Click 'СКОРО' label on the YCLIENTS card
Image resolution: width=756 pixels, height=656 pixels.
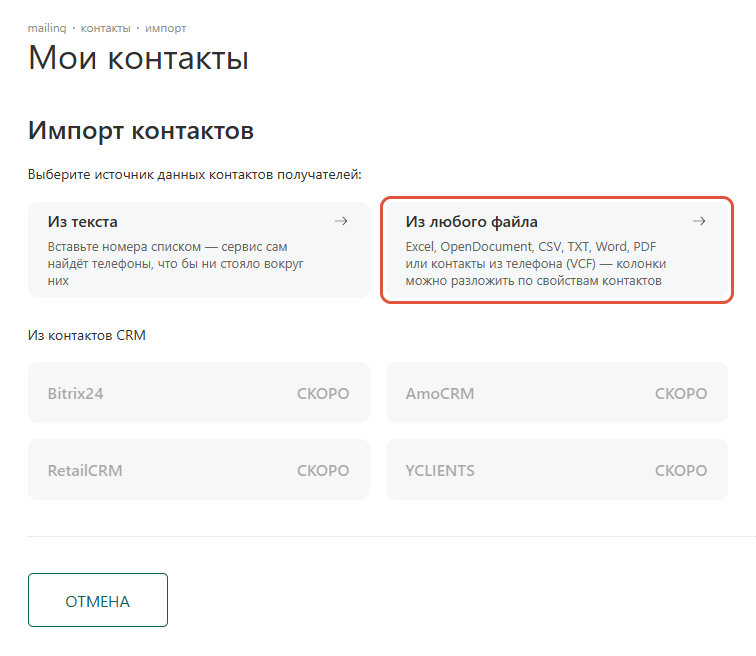(681, 470)
